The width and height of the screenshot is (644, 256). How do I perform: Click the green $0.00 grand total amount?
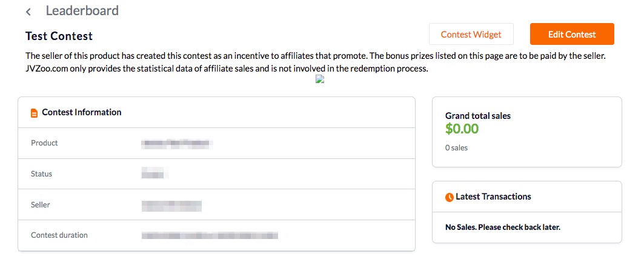(x=462, y=129)
